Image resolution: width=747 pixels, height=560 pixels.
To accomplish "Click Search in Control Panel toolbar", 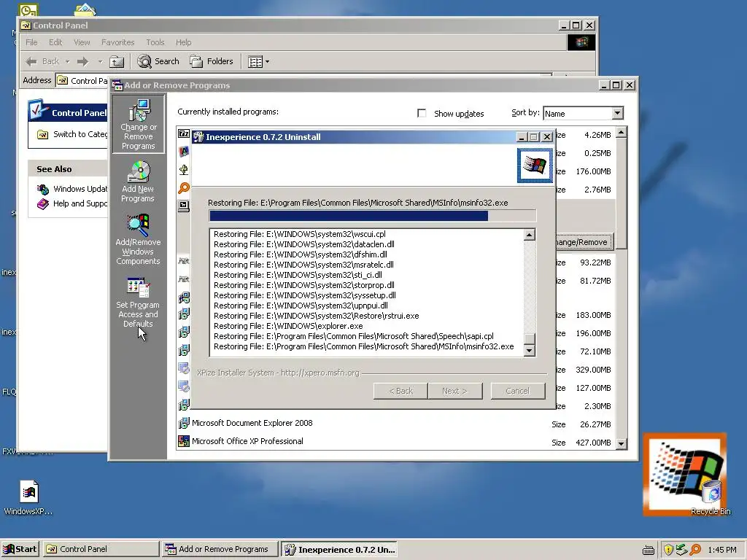I will tap(158, 61).
